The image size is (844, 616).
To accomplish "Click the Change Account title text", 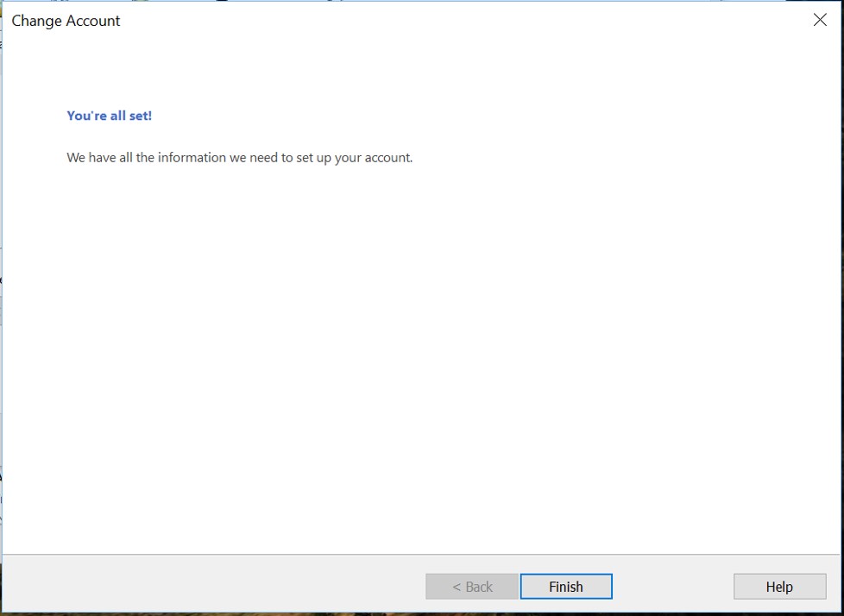I will [66, 21].
